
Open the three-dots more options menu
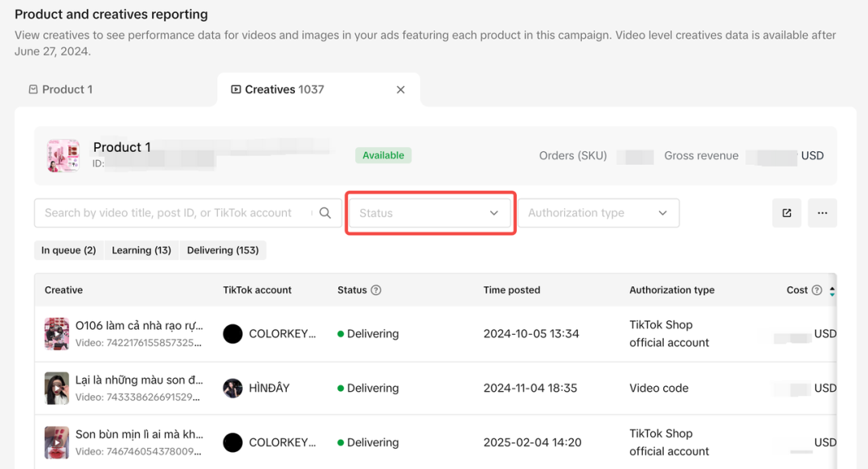click(x=822, y=213)
